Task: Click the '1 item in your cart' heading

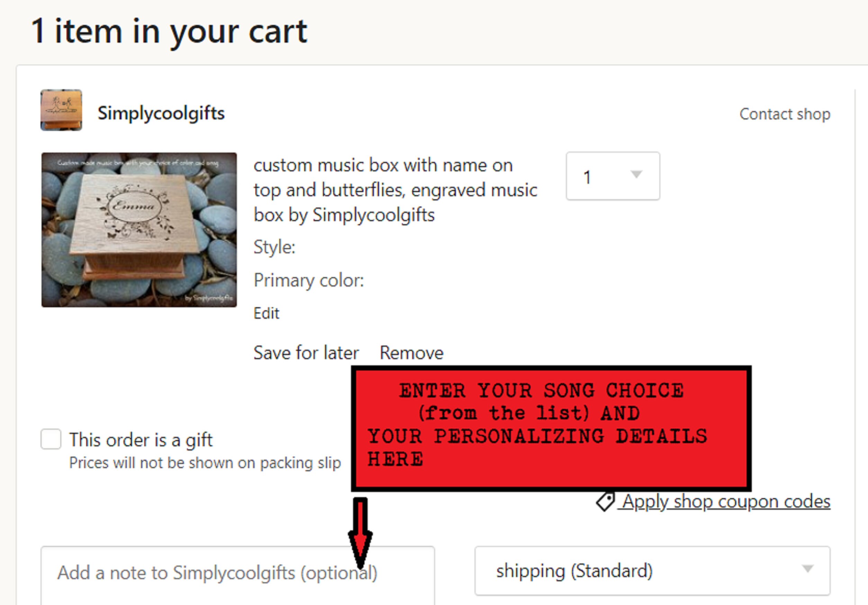Action: (169, 31)
